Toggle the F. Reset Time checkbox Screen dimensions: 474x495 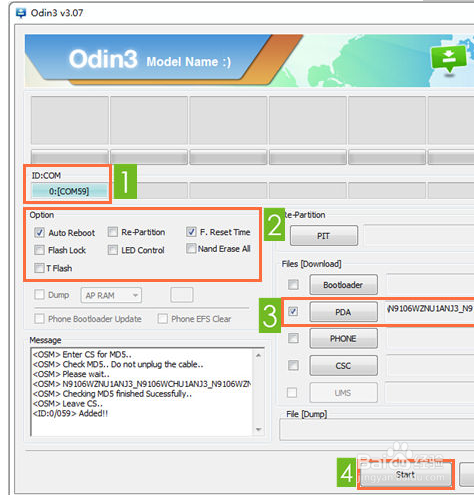click(191, 232)
